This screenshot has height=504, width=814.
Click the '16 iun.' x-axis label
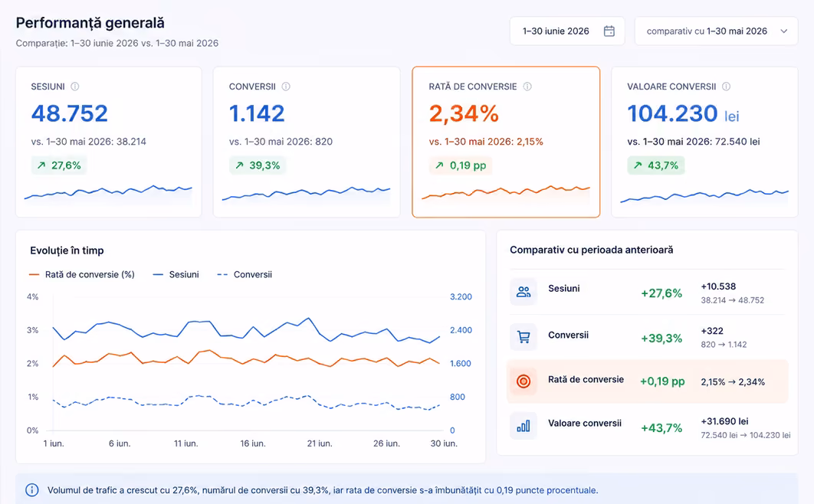coord(253,443)
